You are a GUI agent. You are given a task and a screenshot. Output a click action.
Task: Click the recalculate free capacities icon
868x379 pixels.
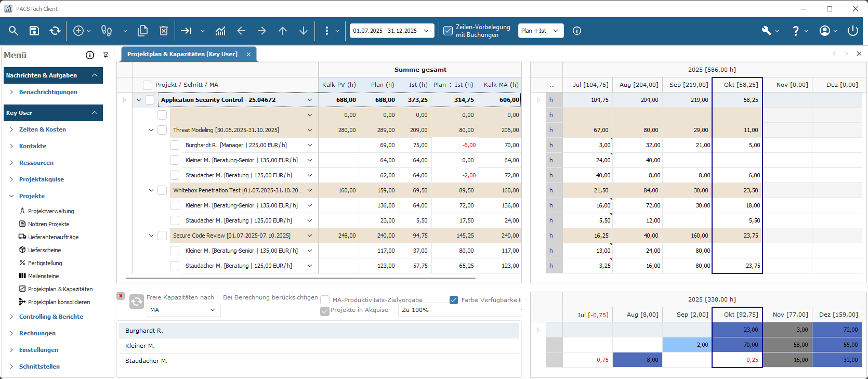pos(137,302)
